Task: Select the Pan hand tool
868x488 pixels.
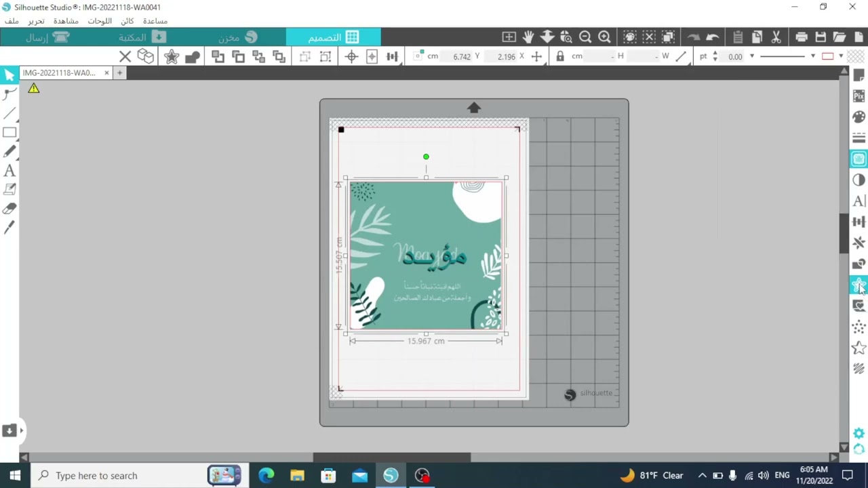Action: (528, 37)
